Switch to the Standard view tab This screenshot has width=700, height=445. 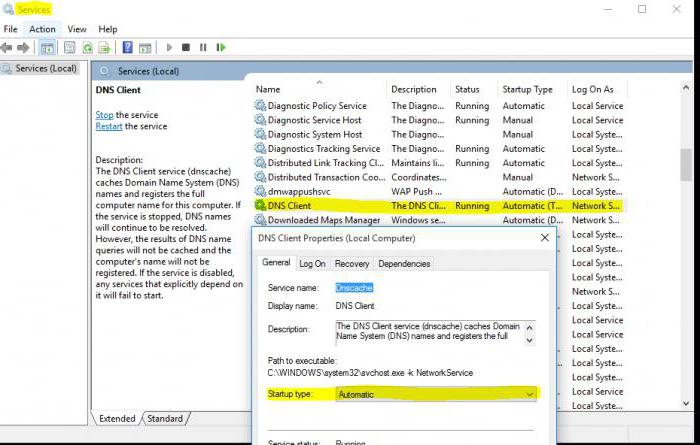tap(165, 419)
